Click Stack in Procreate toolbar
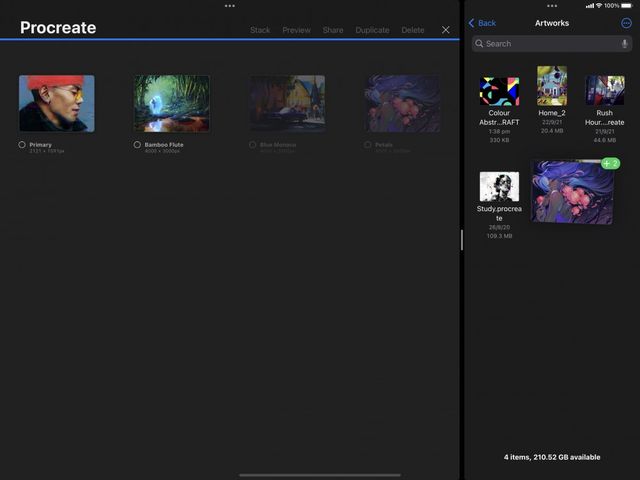This screenshot has width=640, height=480. pos(260,30)
